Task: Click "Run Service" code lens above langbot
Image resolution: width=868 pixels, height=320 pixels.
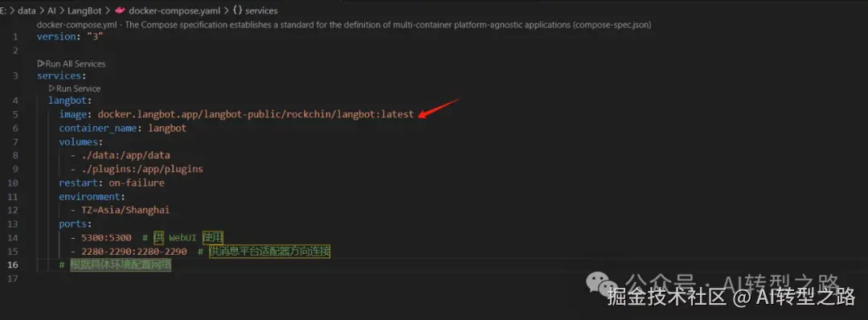Action: (74, 88)
